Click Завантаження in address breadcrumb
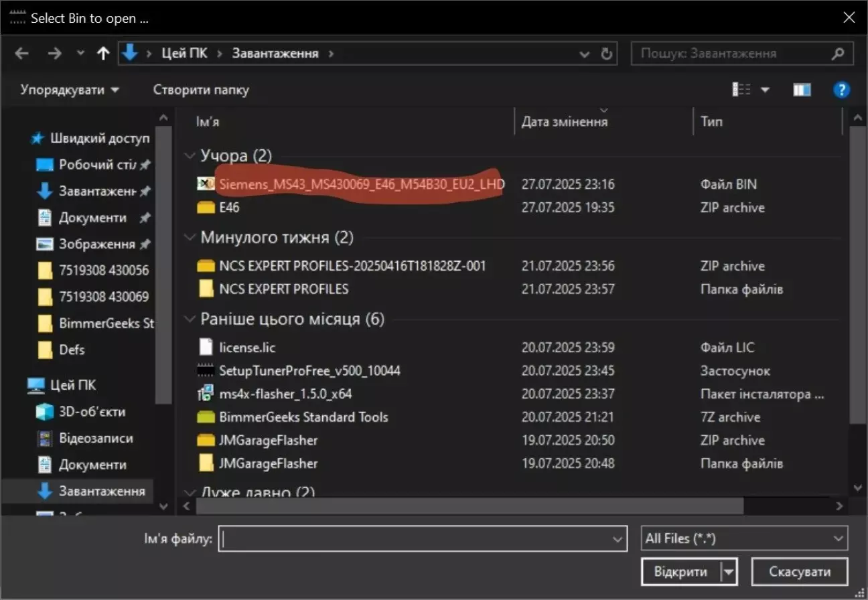 point(275,54)
